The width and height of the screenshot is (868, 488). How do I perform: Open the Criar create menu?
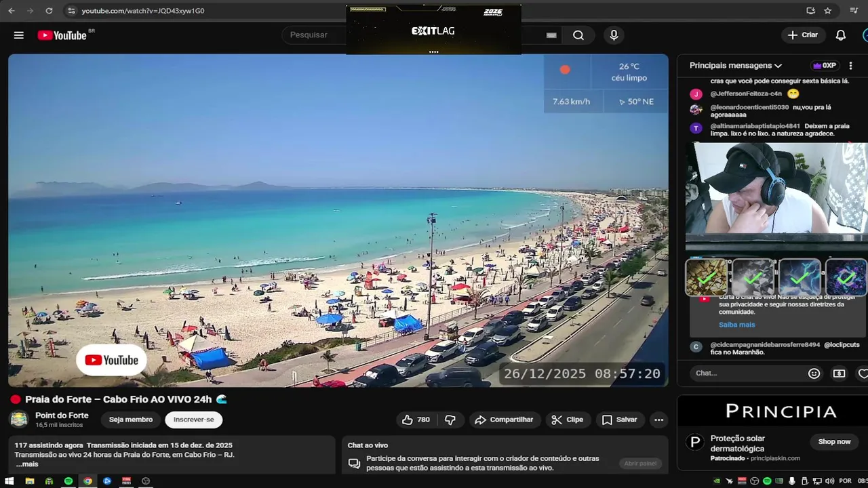click(803, 35)
